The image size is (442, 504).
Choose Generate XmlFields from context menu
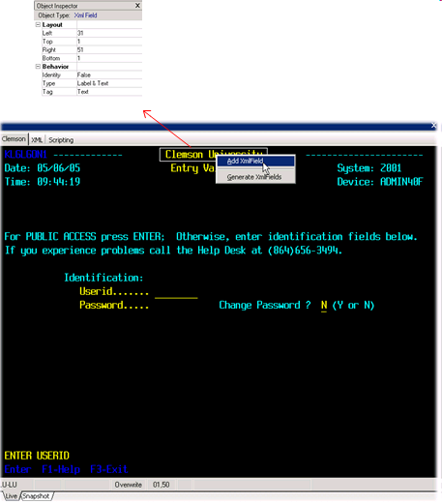(x=255, y=177)
